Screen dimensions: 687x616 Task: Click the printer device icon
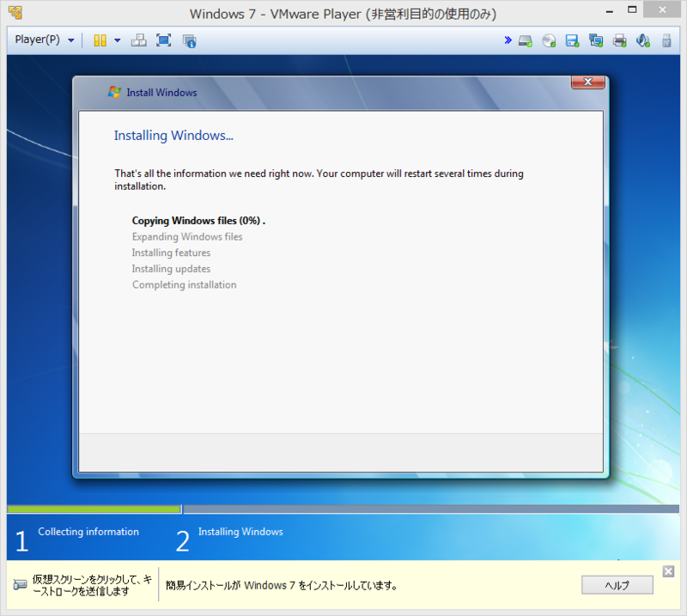tap(619, 40)
